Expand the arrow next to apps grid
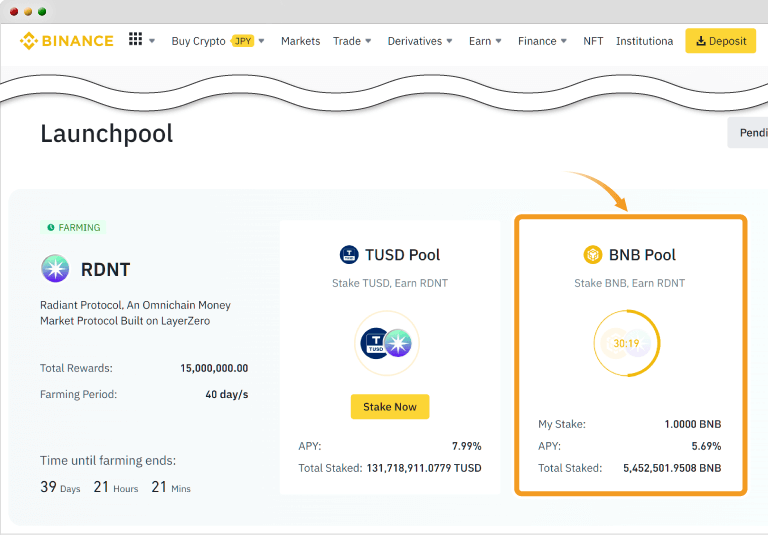768x535 pixels. (152, 41)
